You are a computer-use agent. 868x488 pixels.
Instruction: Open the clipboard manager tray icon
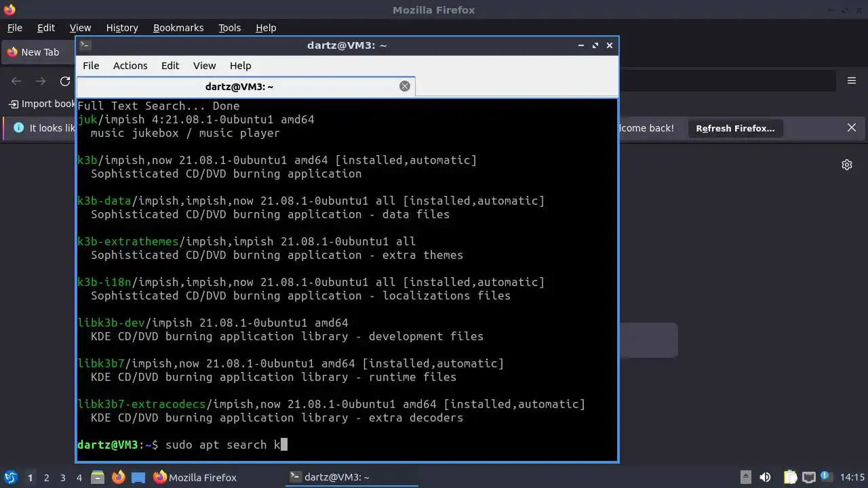click(790, 477)
